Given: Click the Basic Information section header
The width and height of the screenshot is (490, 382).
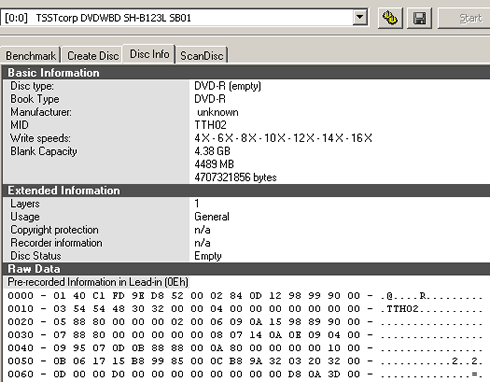Looking at the screenshot, I should [246, 73].
